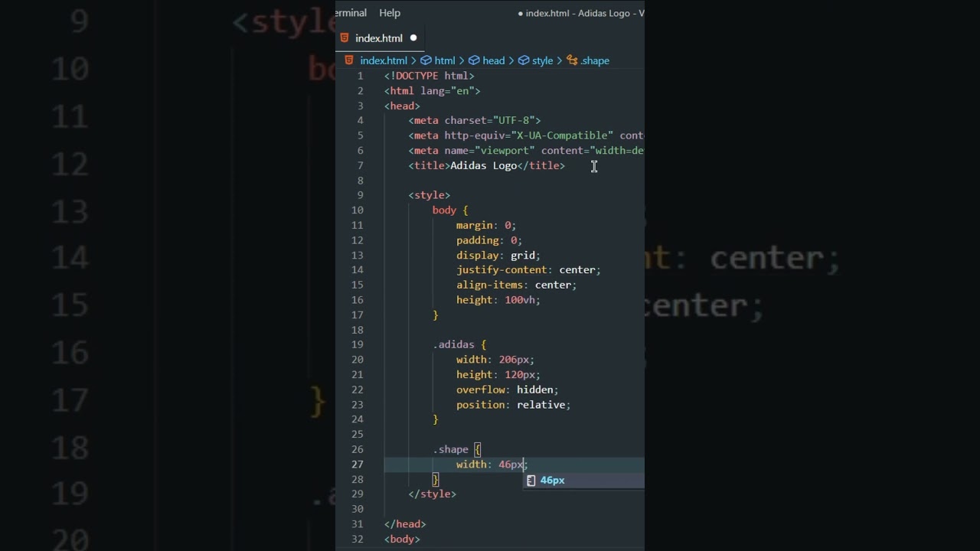
Task: Click the HTML5 file icon on index.html tab
Action: click(x=345, y=38)
